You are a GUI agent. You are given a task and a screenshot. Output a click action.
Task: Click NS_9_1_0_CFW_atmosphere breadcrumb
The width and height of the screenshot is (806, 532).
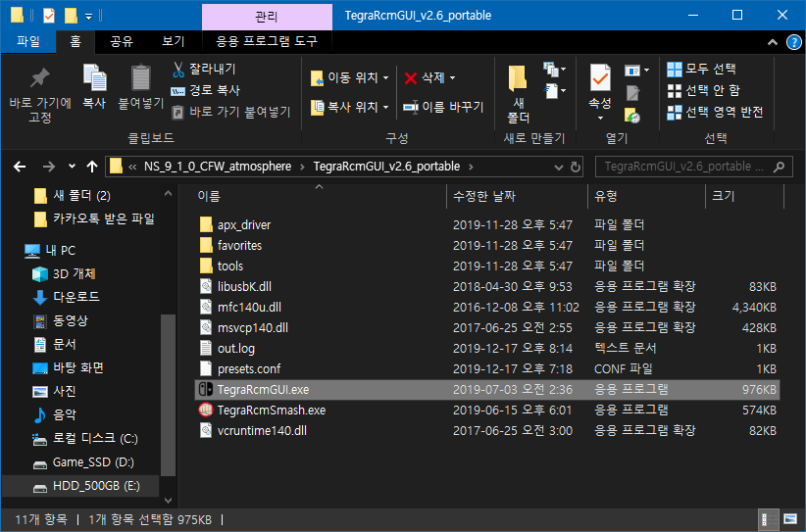point(218,167)
